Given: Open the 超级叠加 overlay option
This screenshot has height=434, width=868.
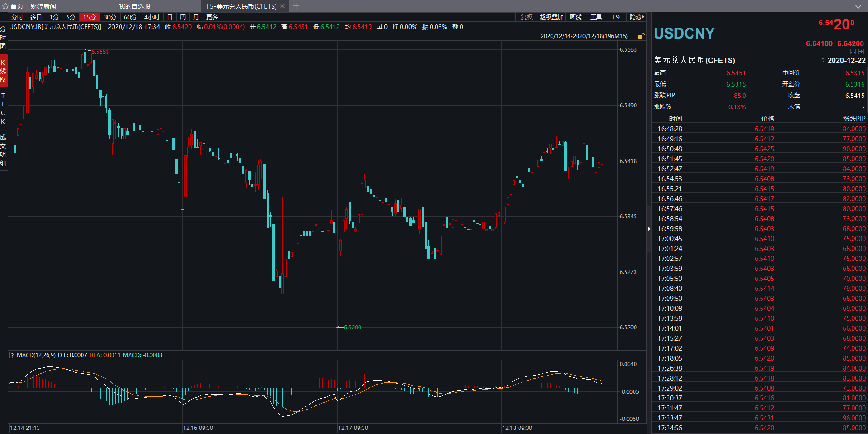Looking at the screenshot, I should 551,17.
